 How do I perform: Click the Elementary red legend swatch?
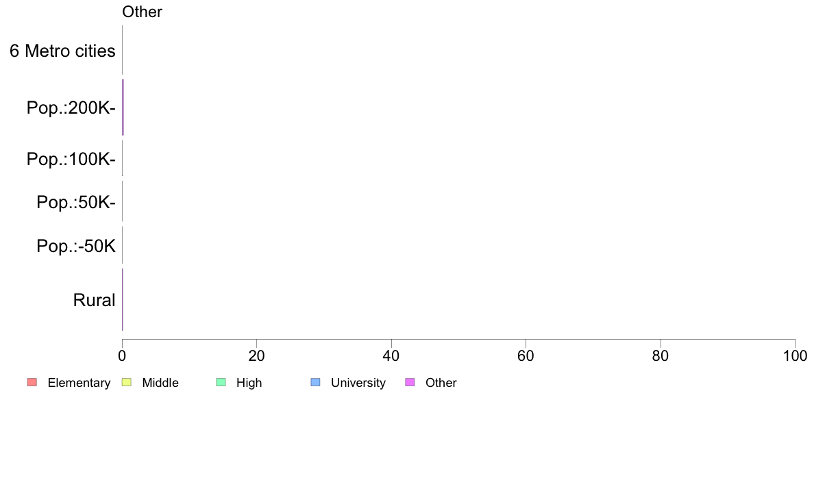32,383
